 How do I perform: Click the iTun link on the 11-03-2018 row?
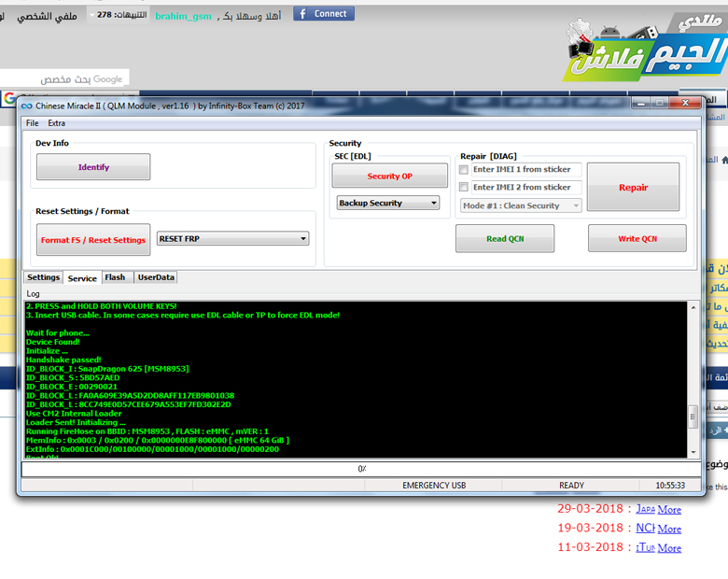[645, 547]
